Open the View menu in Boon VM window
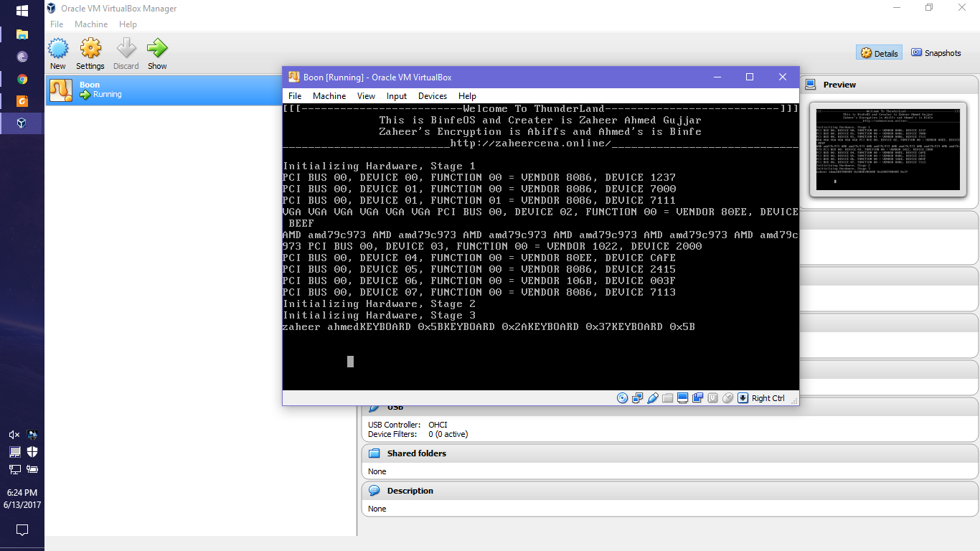 pyautogui.click(x=366, y=96)
